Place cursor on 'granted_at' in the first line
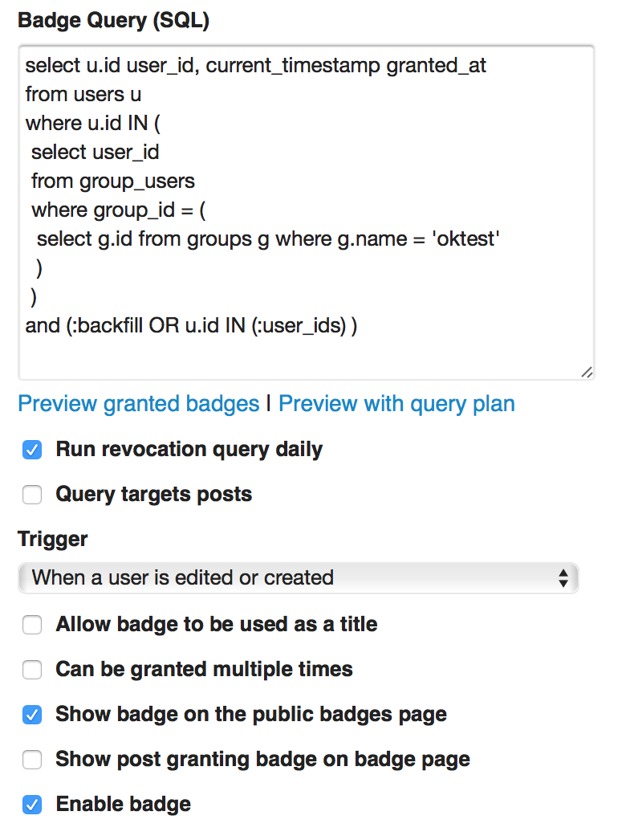 (437, 65)
